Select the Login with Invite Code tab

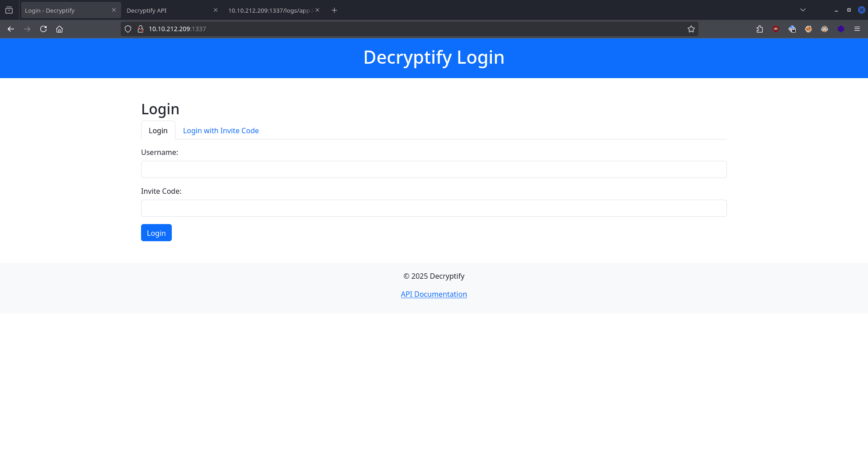221,131
